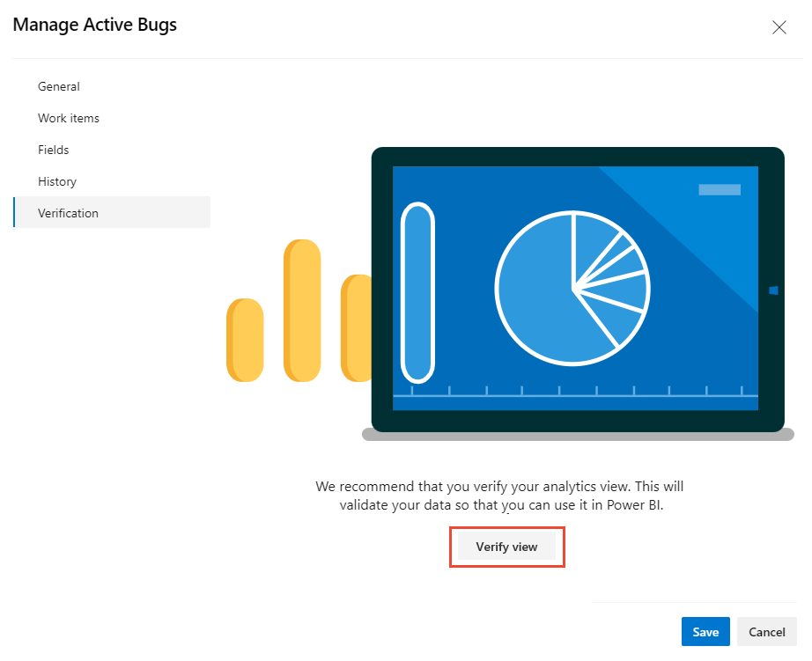Click the tallest yellow bar graphic

click(x=302, y=311)
